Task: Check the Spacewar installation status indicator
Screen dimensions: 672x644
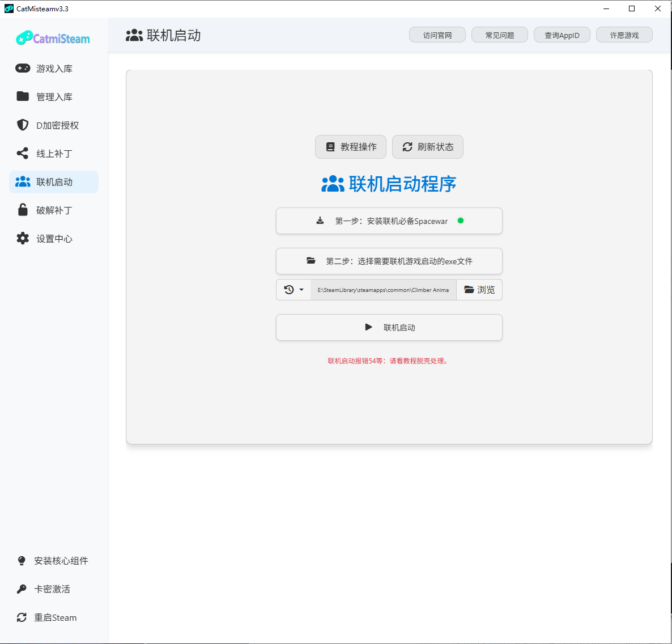Action: (x=461, y=221)
